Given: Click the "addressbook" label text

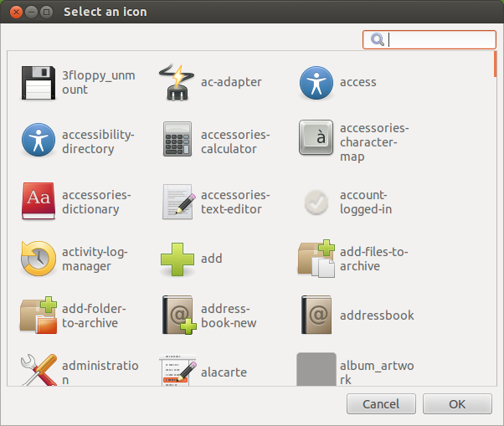Looking at the screenshot, I should [x=377, y=316].
